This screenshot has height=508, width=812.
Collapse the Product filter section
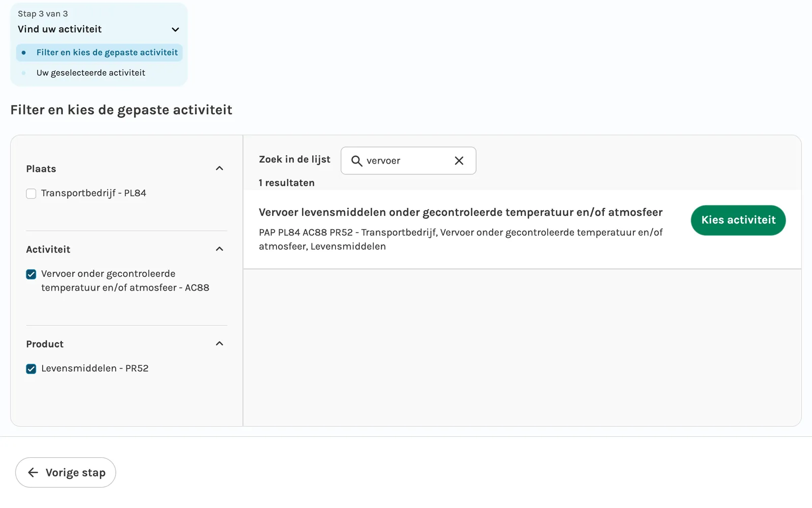pyautogui.click(x=219, y=344)
